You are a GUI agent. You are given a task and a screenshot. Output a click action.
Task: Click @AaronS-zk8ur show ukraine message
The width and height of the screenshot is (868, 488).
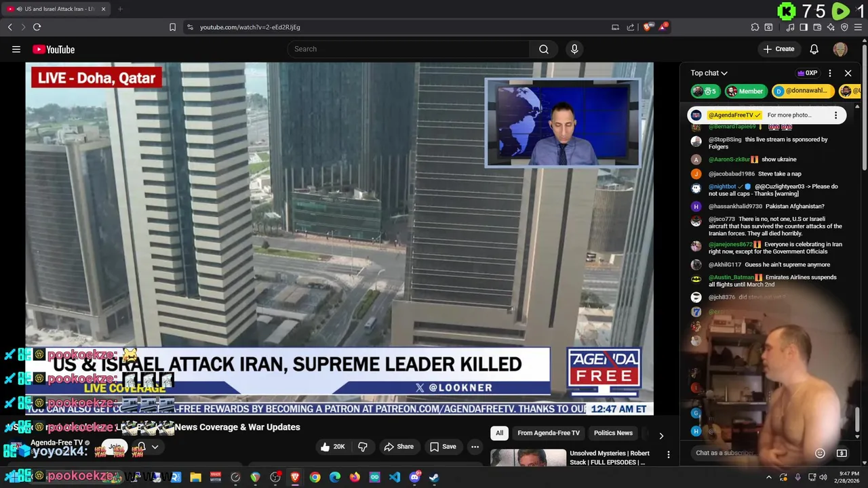[769, 159]
